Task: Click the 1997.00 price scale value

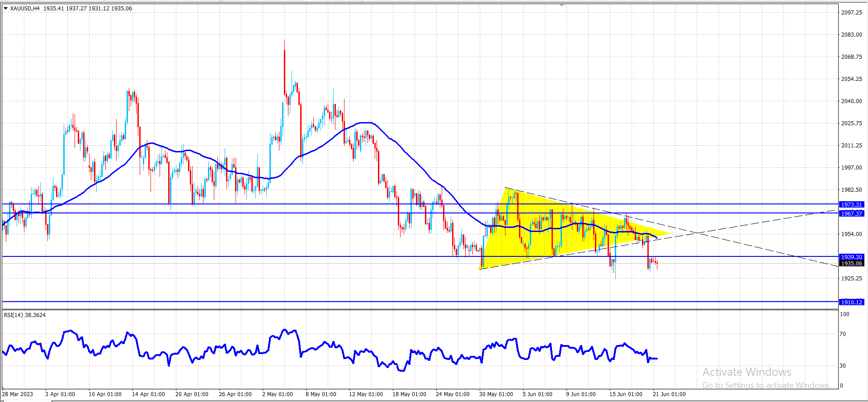Action: [851, 168]
